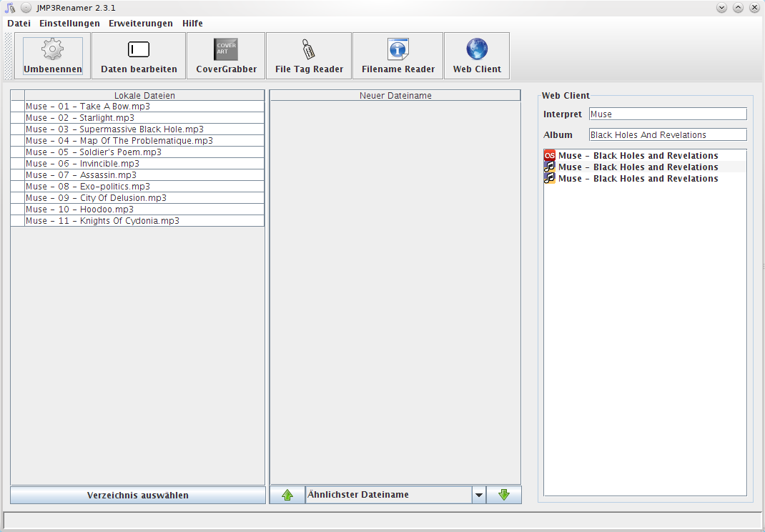765x532 pixels.
Task: Click Lokale Dateien column header
Action: (x=144, y=96)
